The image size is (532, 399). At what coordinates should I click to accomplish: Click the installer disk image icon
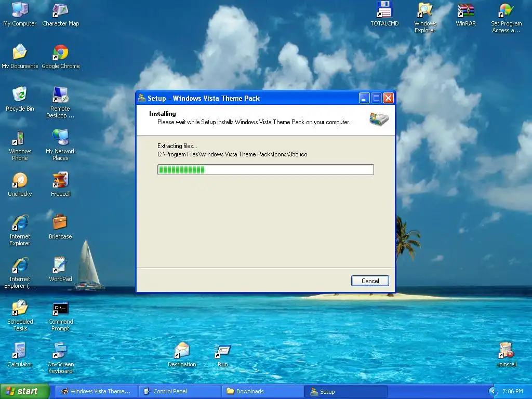[x=379, y=119]
